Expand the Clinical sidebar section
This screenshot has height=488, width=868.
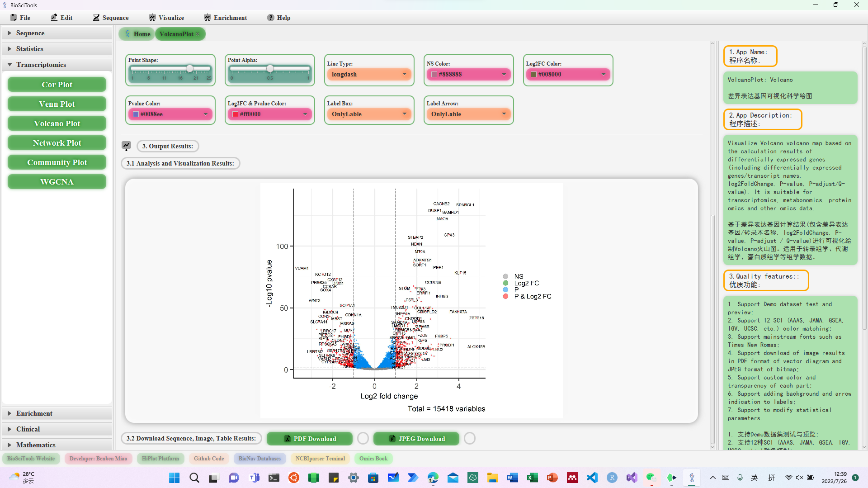coord(57,429)
